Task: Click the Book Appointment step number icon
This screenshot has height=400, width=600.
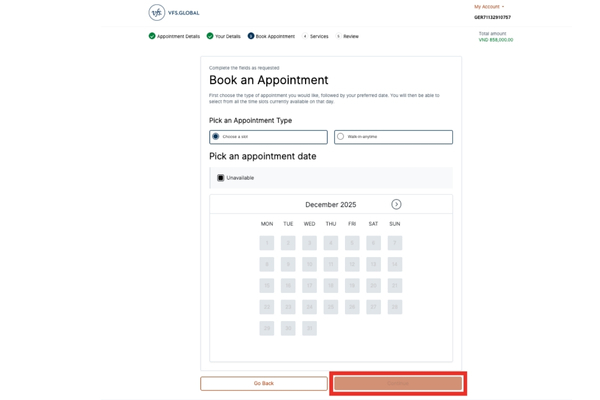Action: (x=251, y=36)
